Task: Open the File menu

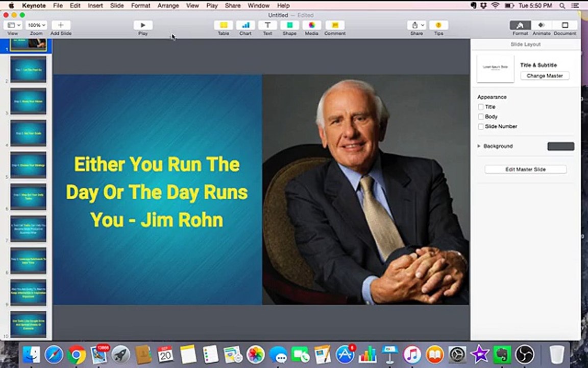Action: point(58,5)
